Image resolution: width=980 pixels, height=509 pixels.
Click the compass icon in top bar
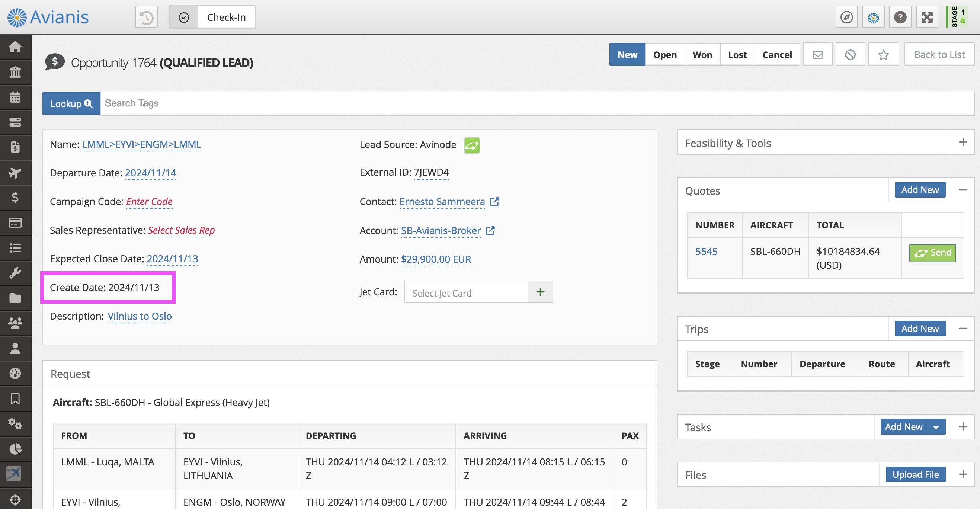[846, 17]
